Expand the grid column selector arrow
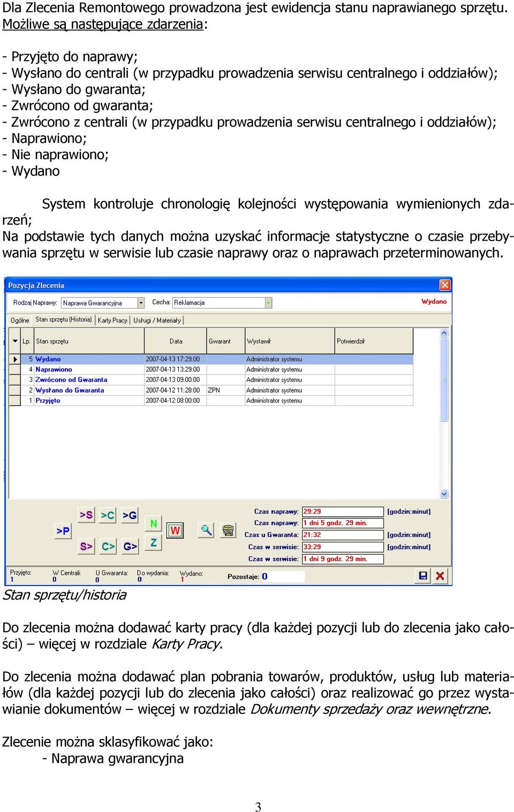 pos(15,341)
